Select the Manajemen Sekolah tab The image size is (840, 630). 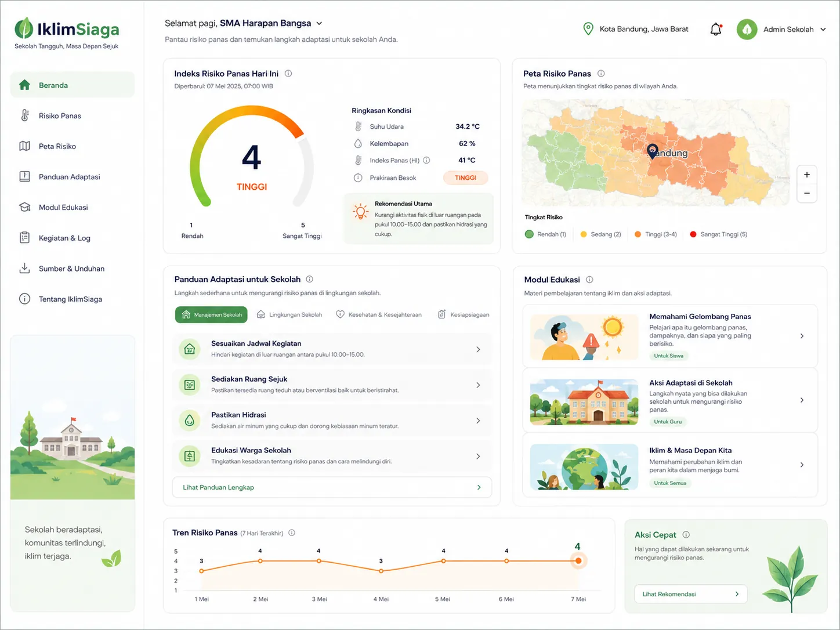click(211, 314)
